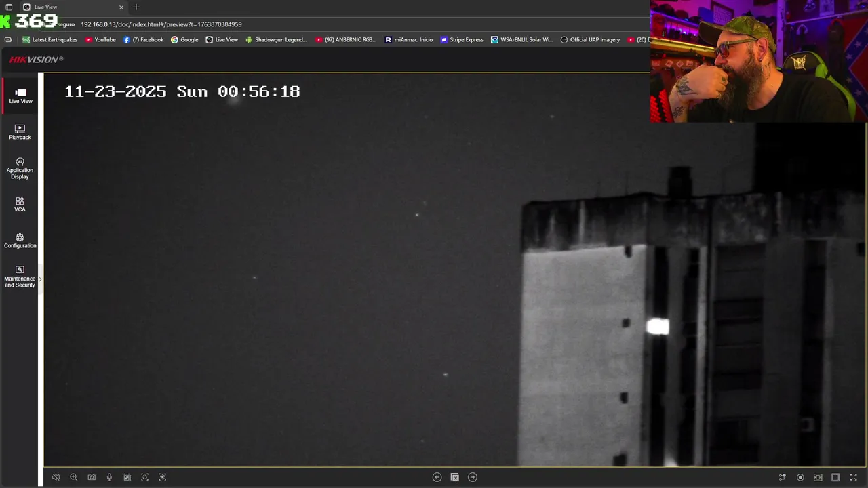Open the YouTube bookmark

100,40
